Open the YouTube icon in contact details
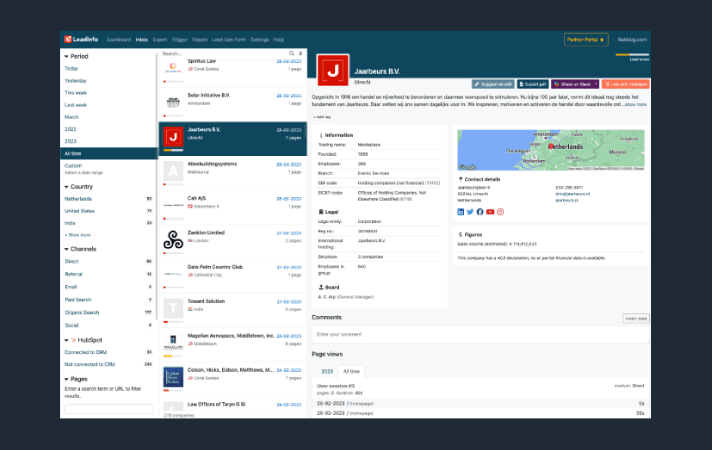Viewport: 712px width, 450px height. point(490,212)
